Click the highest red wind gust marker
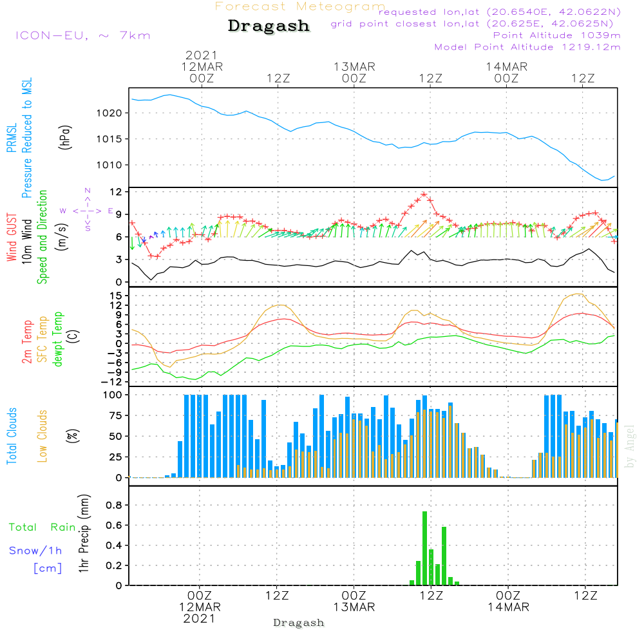Image resolution: width=644 pixels, height=644 pixels. (424, 194)
